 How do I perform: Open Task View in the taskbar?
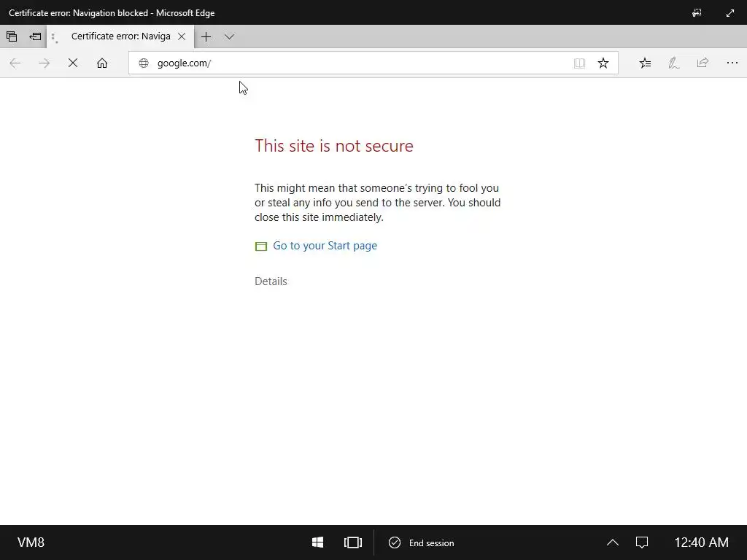353,542
